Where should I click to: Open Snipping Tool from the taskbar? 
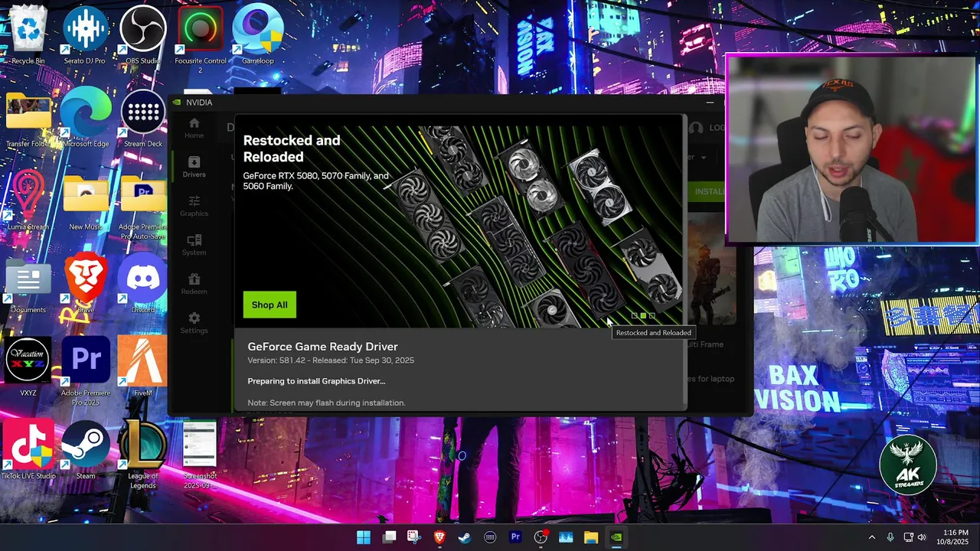[x=414, y=537]
